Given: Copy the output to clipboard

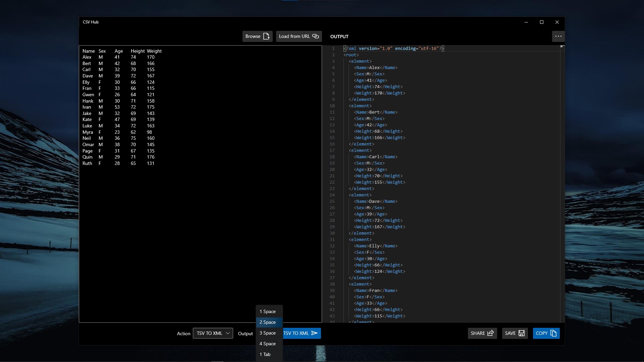Looking at the screenshot, I should click(546, 333).
